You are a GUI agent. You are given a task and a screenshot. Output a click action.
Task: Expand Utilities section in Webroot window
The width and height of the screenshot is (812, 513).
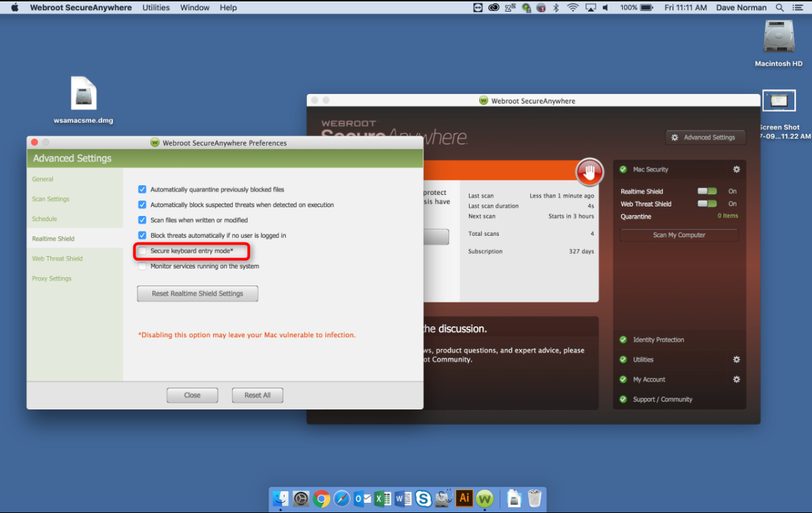coord(643,360)
